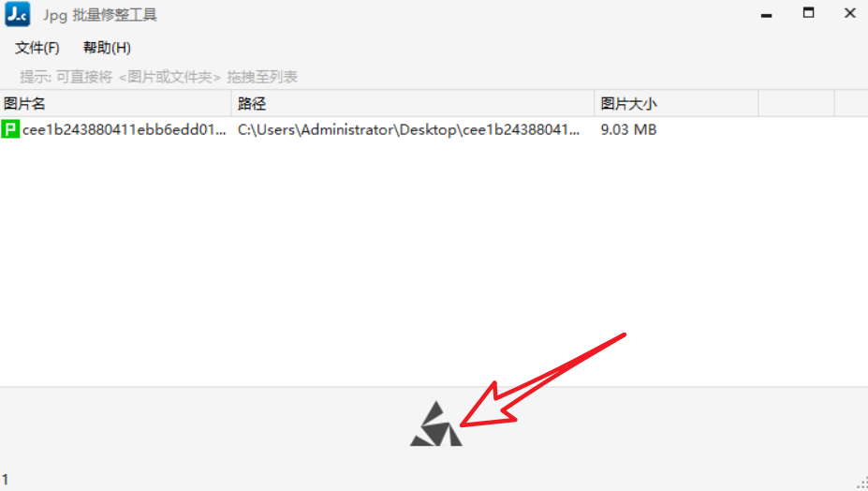The width and height of the screenshot is (868, 491).
Task: Click the Jpg 批量修整工具 window title
Action: tap(100, 15)
